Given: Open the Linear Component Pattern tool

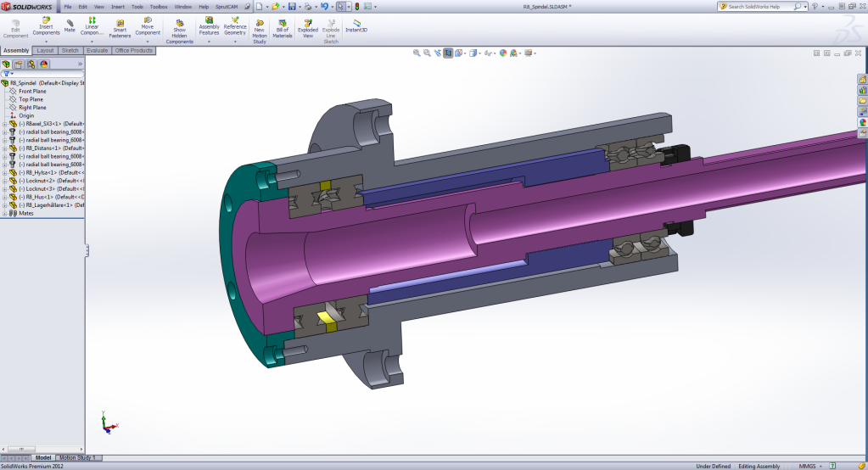Looking at the screenshot, I should (x=92, y=26).
